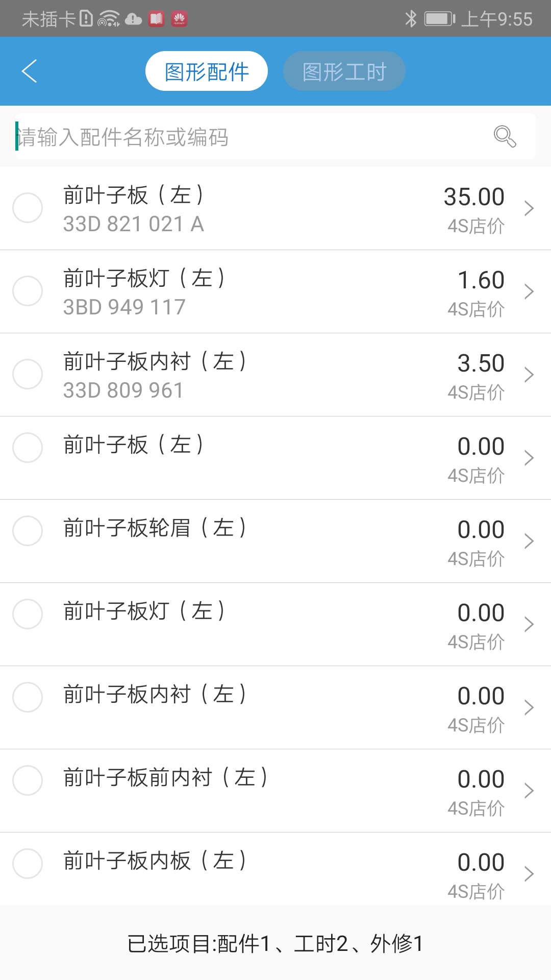Tap the back arrow icon

(x=30, y=71)
